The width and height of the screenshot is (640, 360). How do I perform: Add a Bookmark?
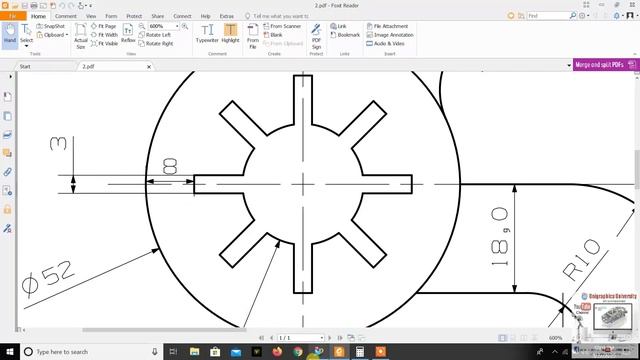point(345,35)
